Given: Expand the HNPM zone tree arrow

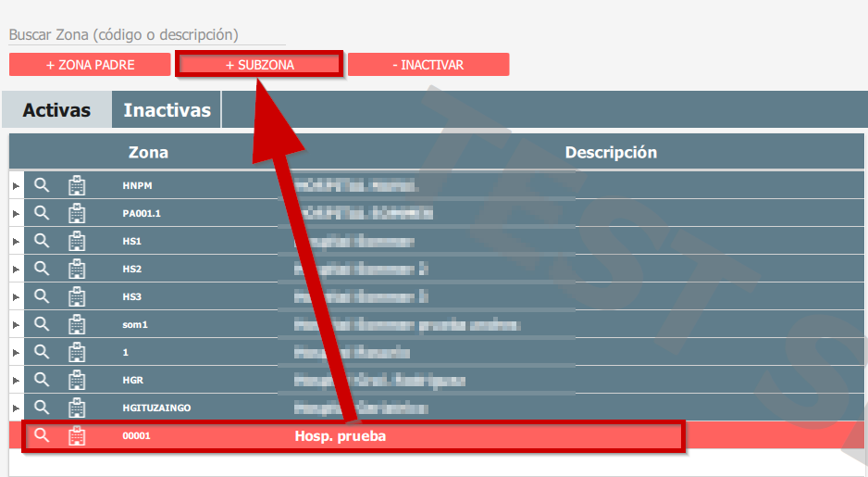Looking at the screenshot, I should (x=16, y=186).
